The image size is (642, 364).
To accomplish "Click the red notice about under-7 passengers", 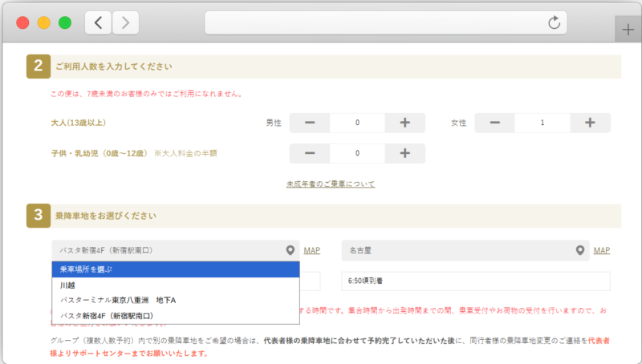I will 147,94.
